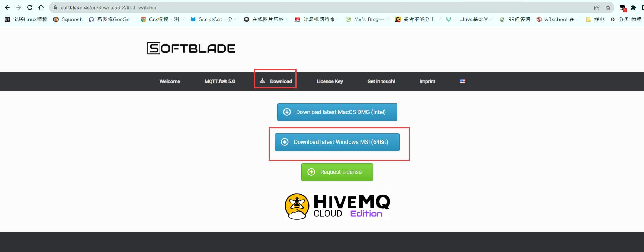Download latest MacOS DMG (Intel)
This screenshot has height=252, width=644.
[337, 112]
